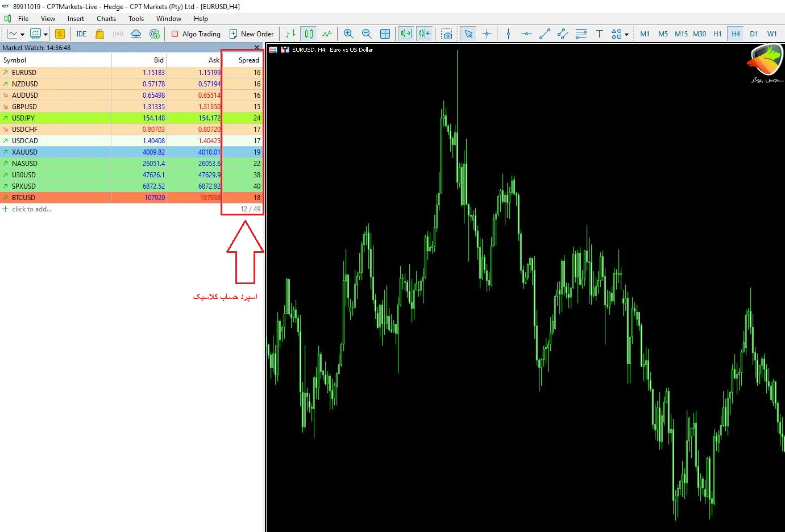The width and height of the screenshot is (785, 532).
Task: Select the crosshair cursor tool
Action: pyautogui.click(x=487, y=34)
